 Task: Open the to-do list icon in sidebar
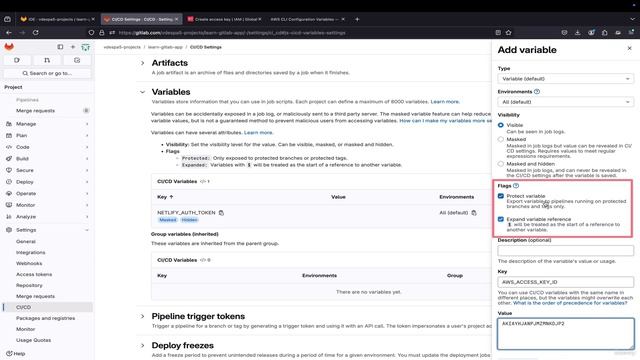pos(77,60)
